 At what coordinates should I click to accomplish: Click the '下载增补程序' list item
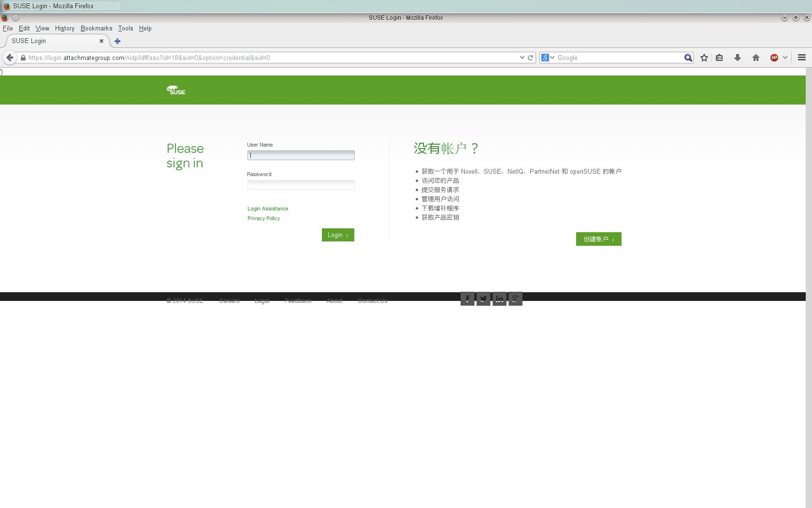(x=440, y=208)
